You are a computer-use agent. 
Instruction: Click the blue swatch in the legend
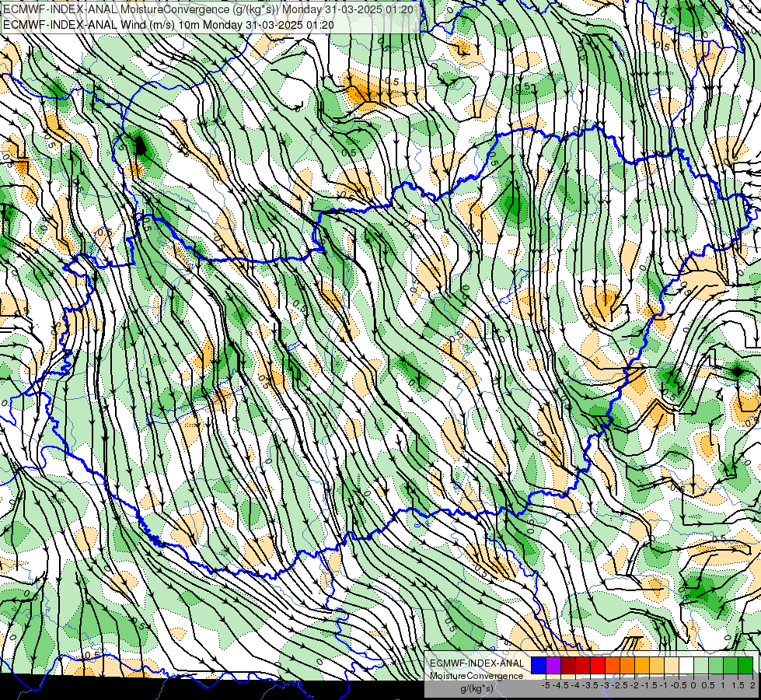539,665
